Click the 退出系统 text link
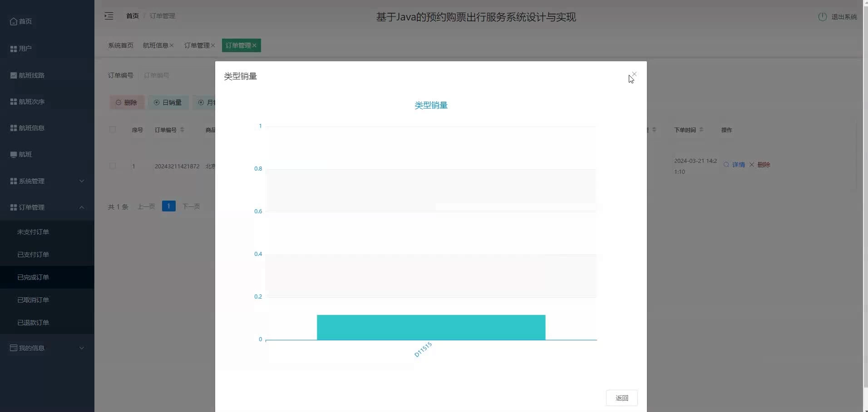Viewport: 868px width, 412px height. click(x=844, y=17)
